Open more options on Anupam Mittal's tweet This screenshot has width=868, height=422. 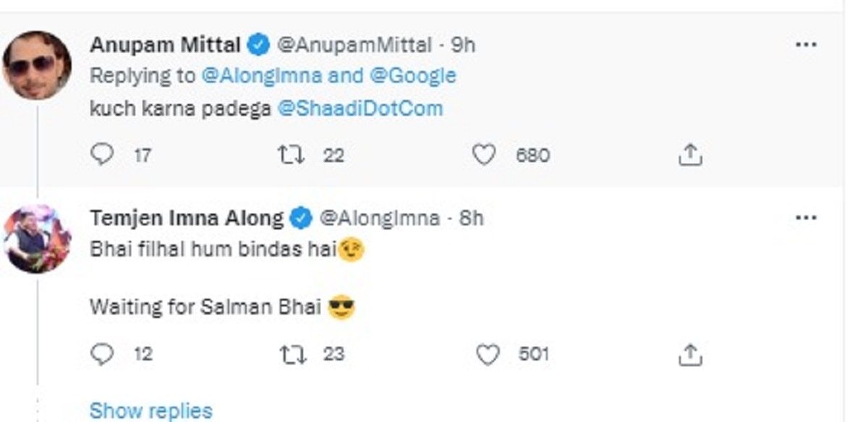click(x=805, y=45)
